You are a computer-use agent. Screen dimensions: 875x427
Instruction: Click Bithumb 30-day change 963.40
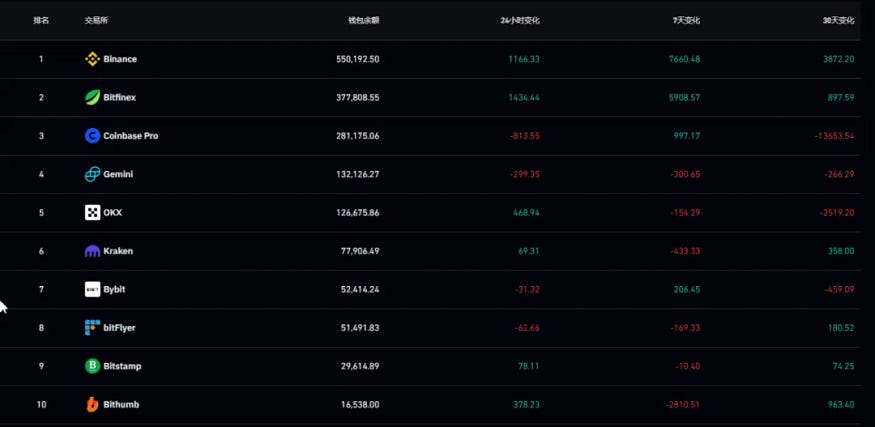(x=841, y=405)
